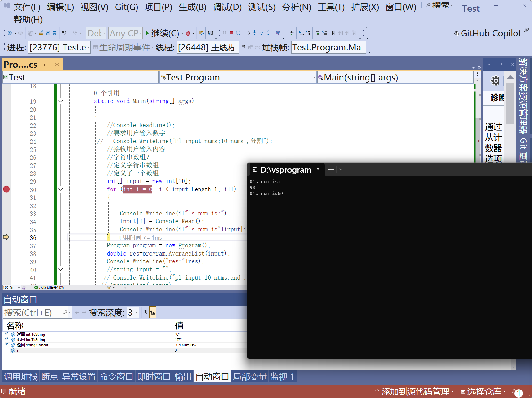
Task: Click the 解决方案资源管理器 side tab
Action: (523, 96)
